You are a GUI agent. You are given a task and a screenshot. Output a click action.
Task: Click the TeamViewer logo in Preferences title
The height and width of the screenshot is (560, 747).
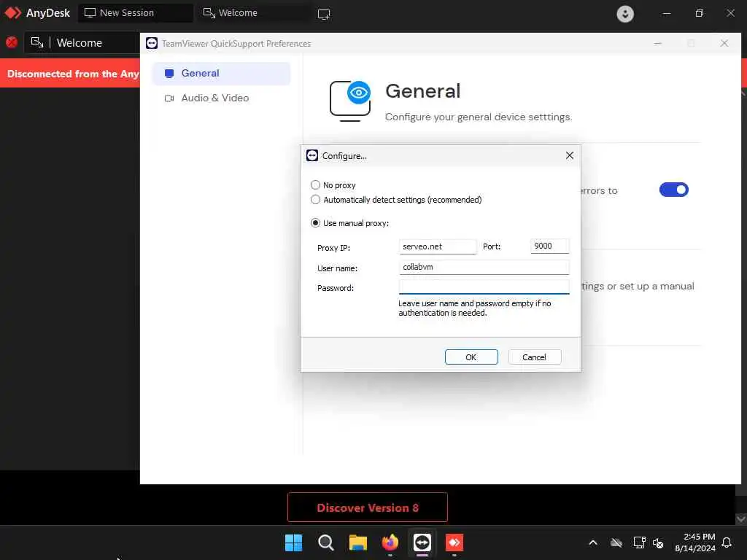pos(152,43)
